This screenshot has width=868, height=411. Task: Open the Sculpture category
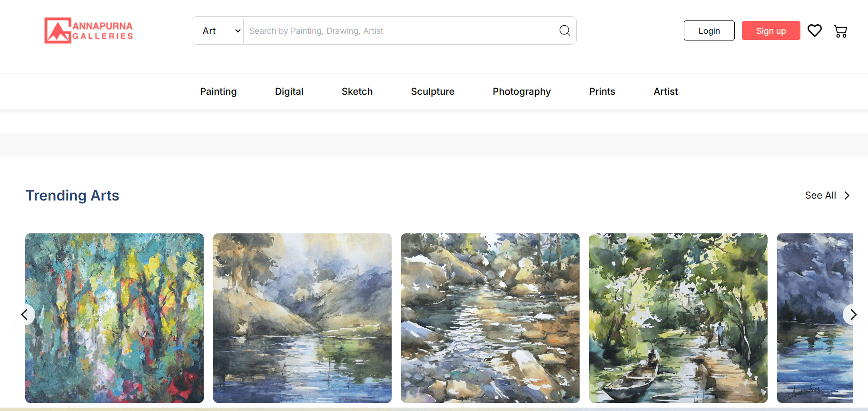pos(433,91)
